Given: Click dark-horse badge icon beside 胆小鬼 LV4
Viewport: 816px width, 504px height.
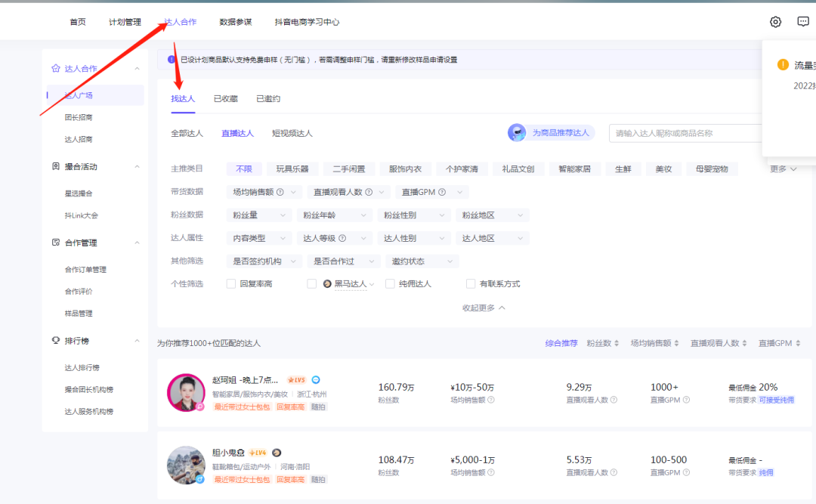Looking at the screenshot, I should point(277,453).
